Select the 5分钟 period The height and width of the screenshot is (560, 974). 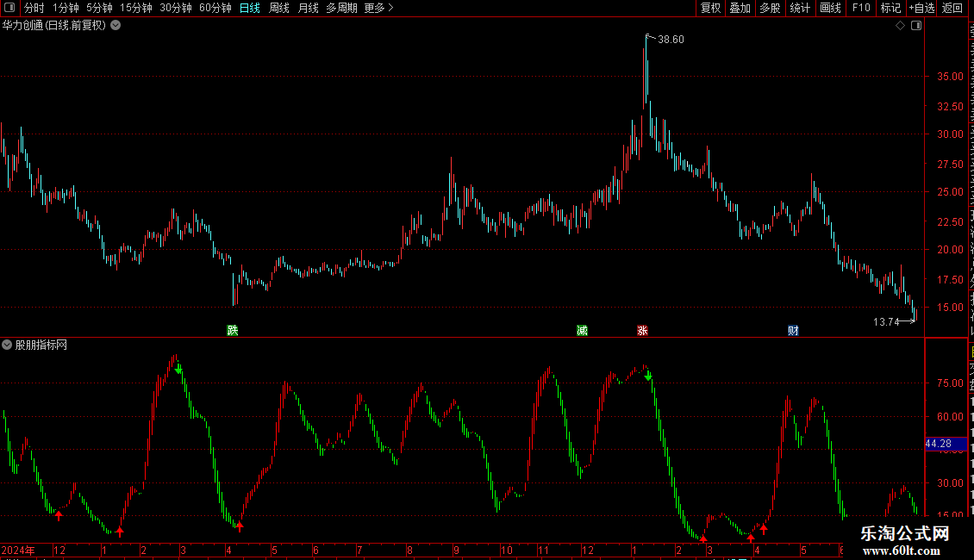99,8
